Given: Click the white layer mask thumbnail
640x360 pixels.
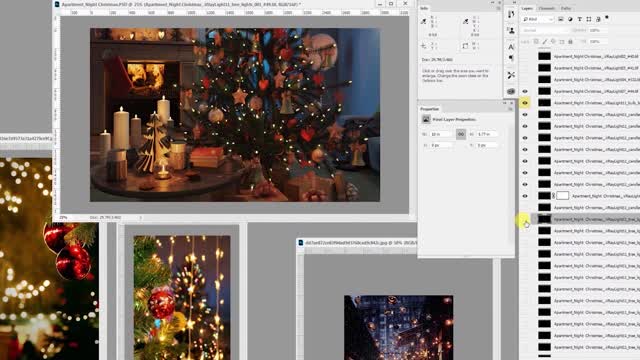Looking at the screenshot, I should (x=563, y=196).
